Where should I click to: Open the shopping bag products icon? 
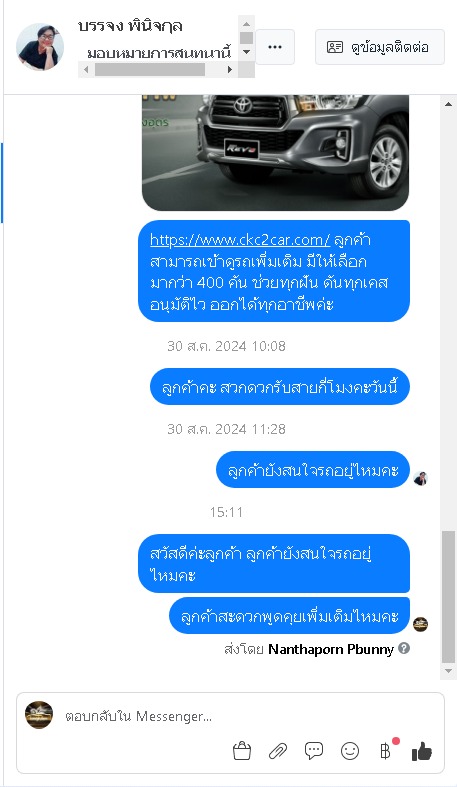(x=242, y=751)
